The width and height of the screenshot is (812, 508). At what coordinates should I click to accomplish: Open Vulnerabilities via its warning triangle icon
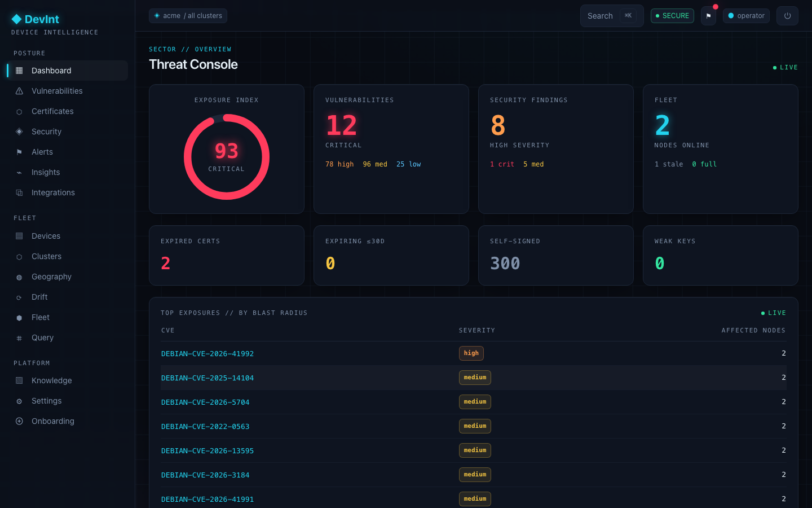point(19,91)
